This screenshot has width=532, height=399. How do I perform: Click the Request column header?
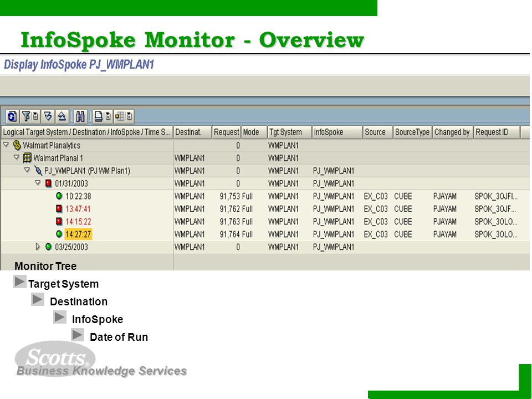point(226,132)
